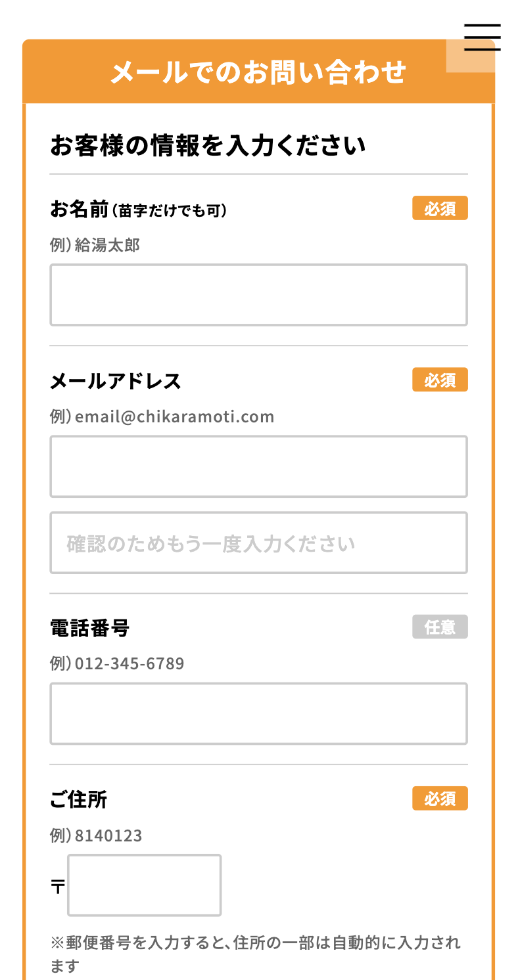
Task: Focus the お名前 name input field
Action: 258,295
